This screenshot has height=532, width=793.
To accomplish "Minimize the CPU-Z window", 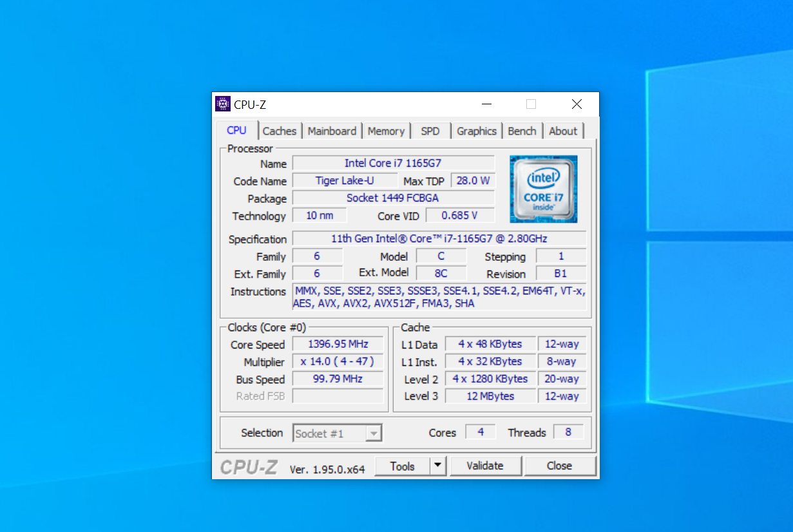I will coord(488,104).
